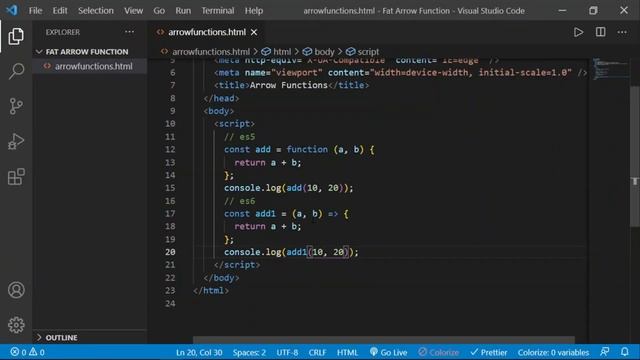Open the Extensions view icon

coord(16,177)
